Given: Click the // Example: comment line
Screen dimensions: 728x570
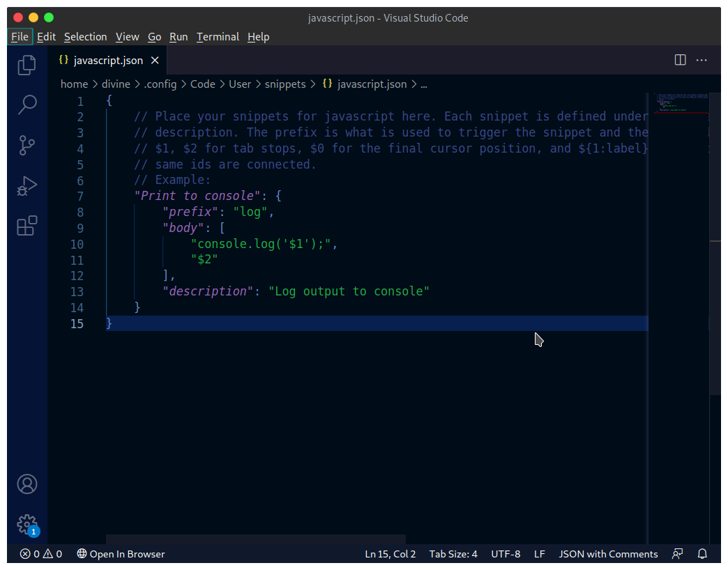Looking at the screenshot, I should (x=172, y=180).
